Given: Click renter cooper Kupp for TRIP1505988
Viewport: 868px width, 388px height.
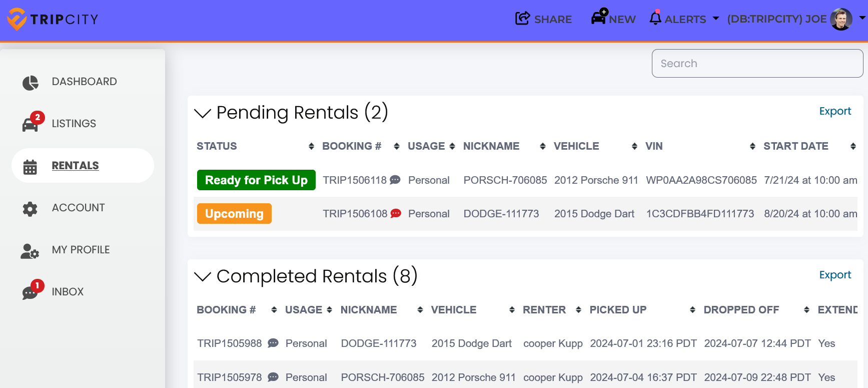Looking at the screenshot, I should coord(553,343).
